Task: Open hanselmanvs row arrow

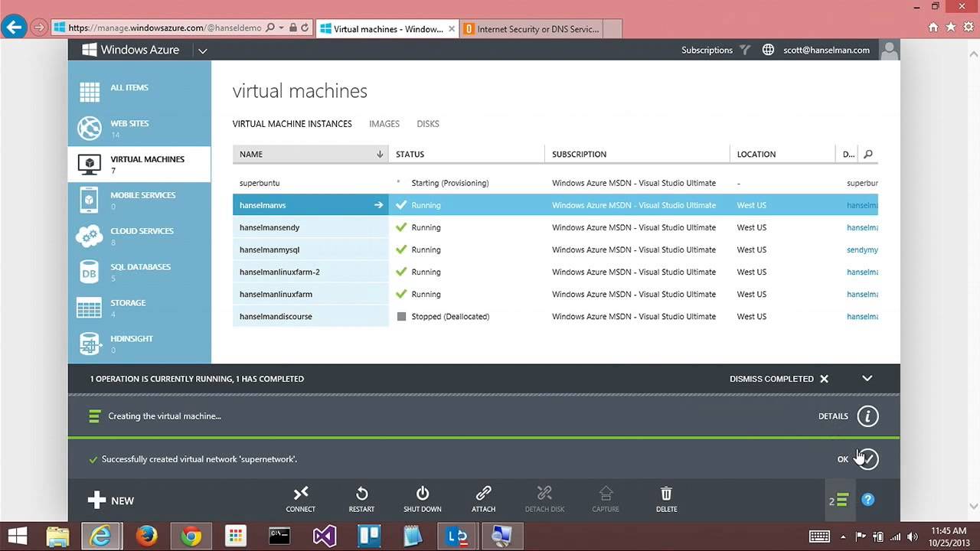Action: coord(378,205)
